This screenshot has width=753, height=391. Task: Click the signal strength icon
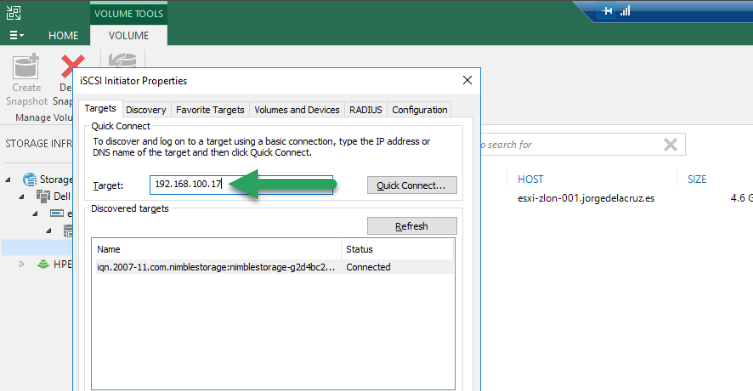tap(625, 11)
